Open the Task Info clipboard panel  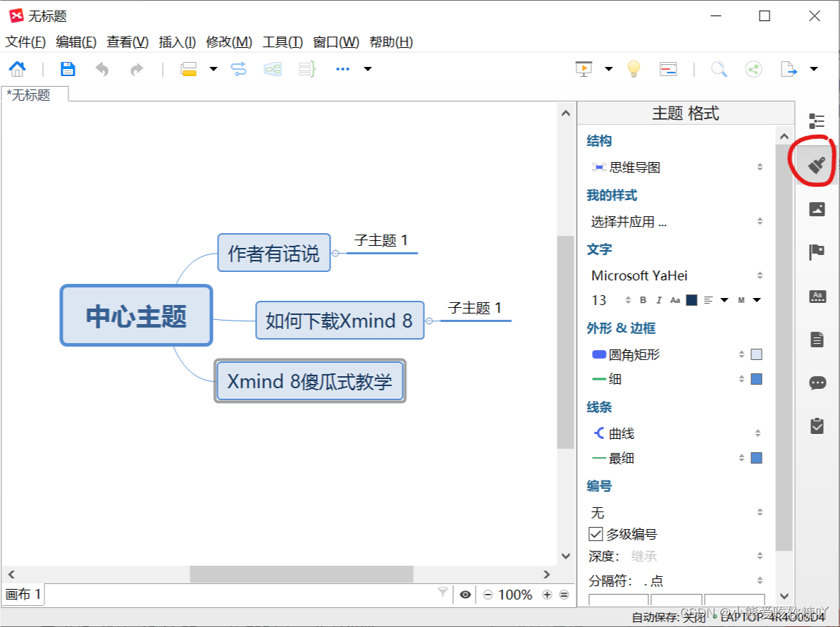tap(817, 426)
